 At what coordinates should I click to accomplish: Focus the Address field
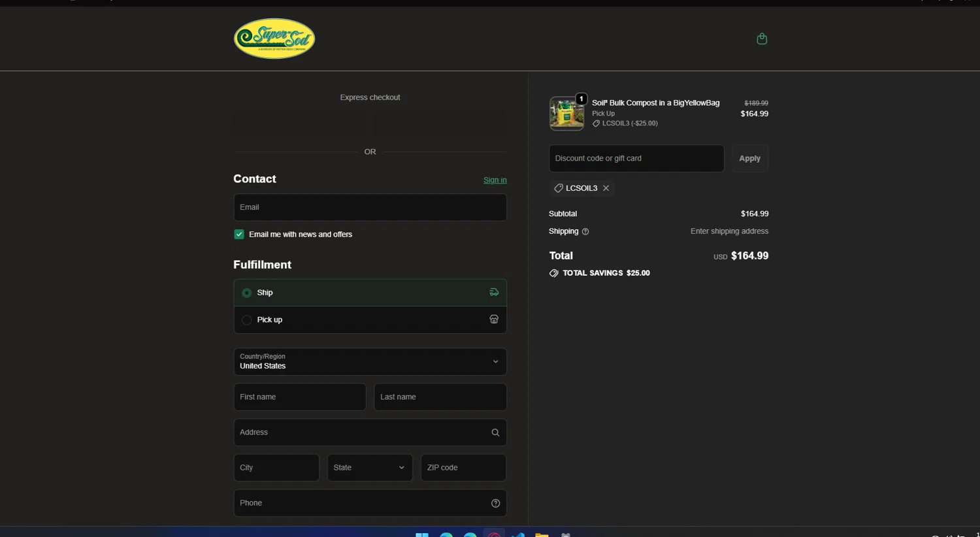370,432
